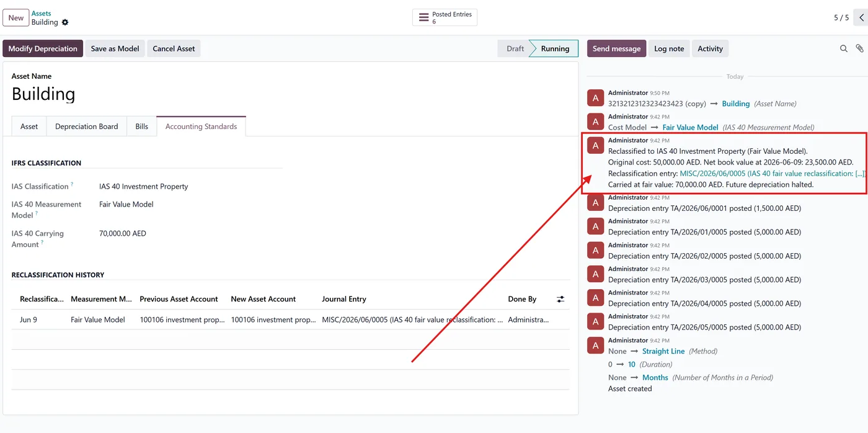Open the Bills tab

(141, 126)
